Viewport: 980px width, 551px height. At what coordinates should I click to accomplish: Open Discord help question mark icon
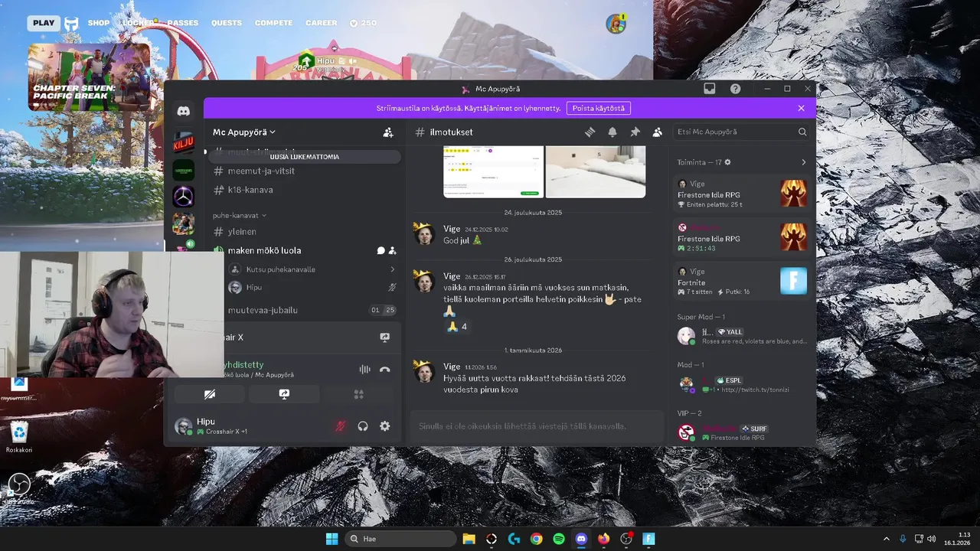[x=735, y=89]
